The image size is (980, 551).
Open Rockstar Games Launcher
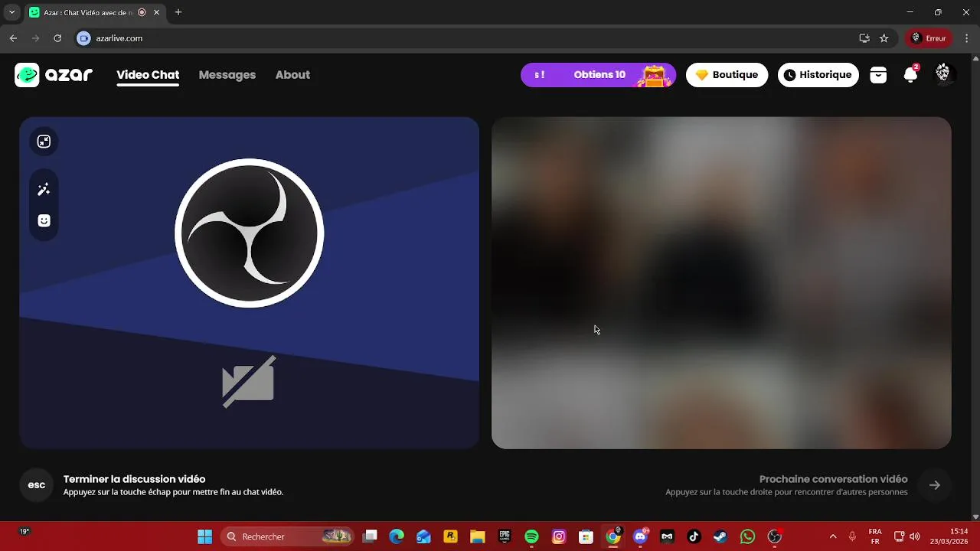point(451,536)
